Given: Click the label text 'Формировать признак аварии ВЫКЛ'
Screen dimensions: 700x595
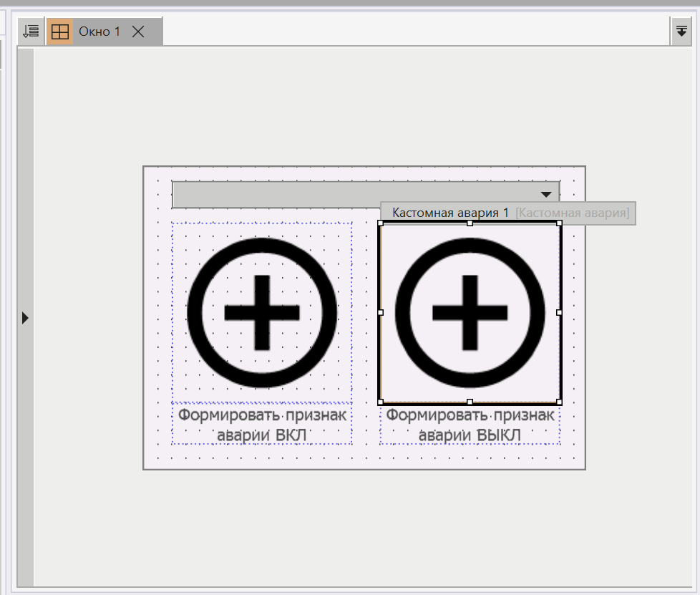Looking at the screenshot, I should tap(470, 424).
